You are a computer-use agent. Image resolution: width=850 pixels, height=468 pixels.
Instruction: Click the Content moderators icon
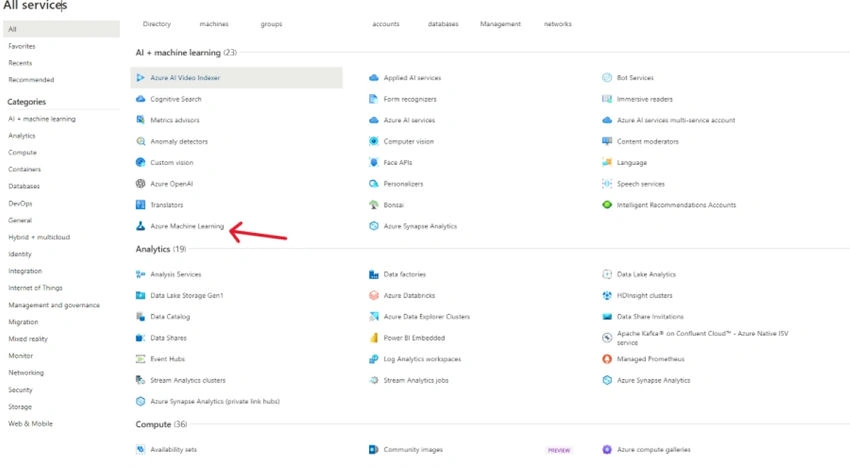607,141
